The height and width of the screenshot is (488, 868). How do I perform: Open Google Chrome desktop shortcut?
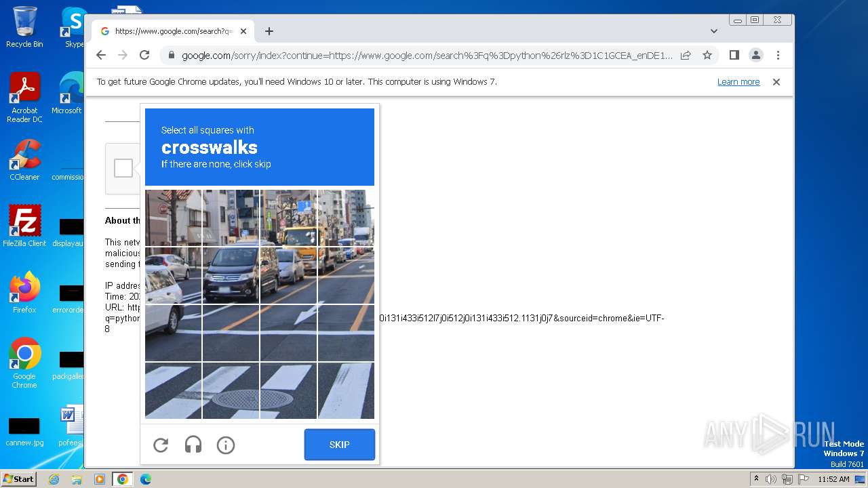tap(24, 363)
